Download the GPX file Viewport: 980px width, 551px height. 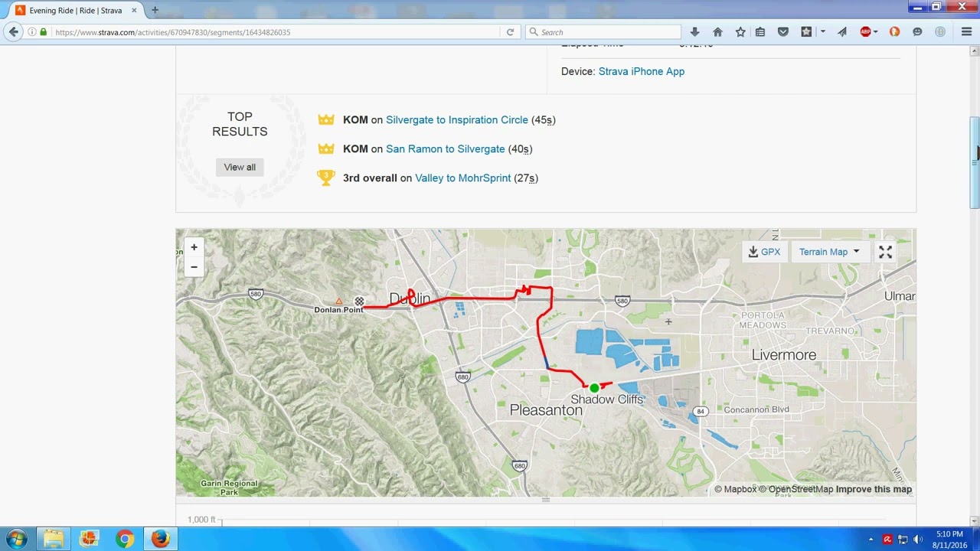tap(764, 252)
